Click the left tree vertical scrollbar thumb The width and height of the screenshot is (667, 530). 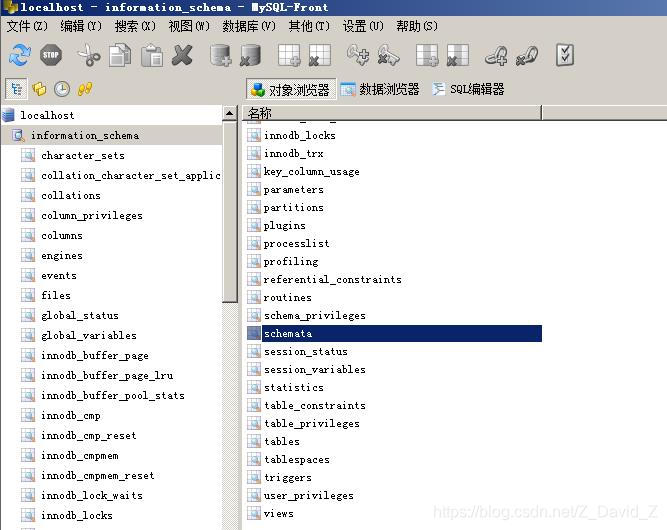tap(230, 212)
